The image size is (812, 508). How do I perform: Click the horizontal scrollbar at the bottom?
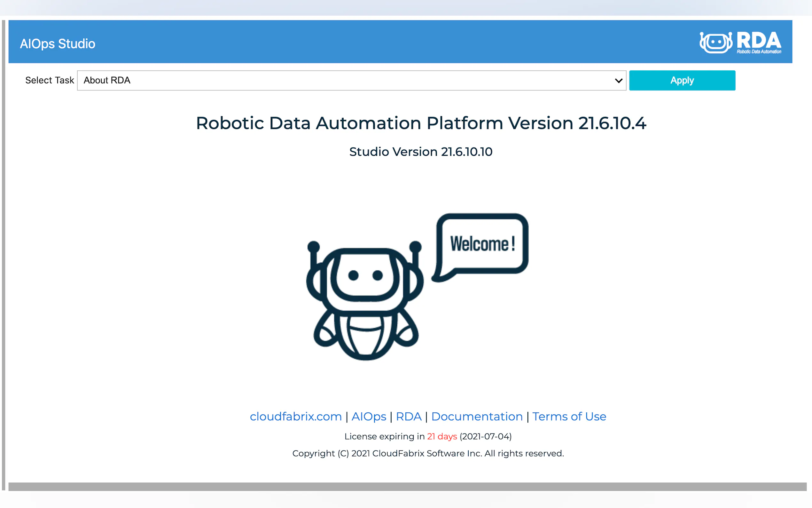click(407, 487)
